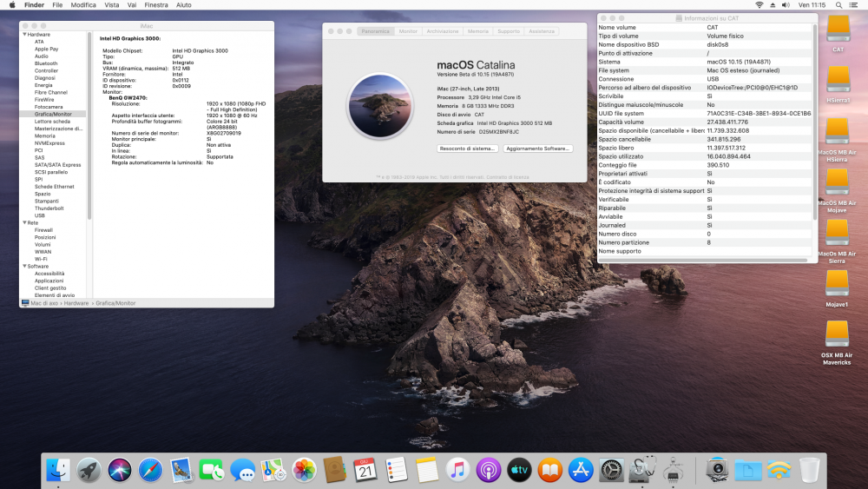Open FaceTime from the Dock
This screenshot has height=489, width=868.
(212, 470)
